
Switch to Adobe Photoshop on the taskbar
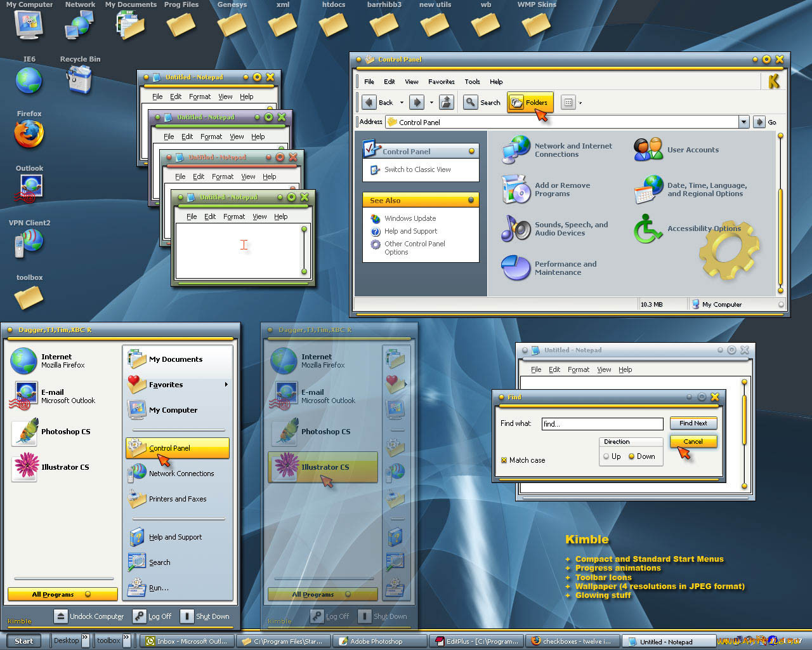[x=380, y=641]
